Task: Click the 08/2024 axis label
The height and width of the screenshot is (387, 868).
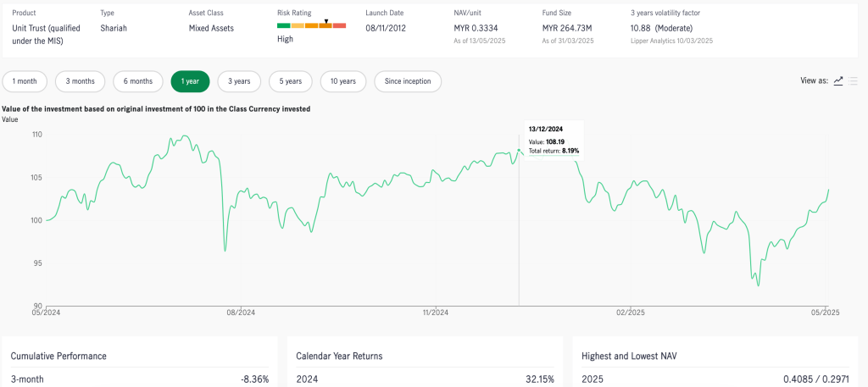Action: (x=241, y=312)
